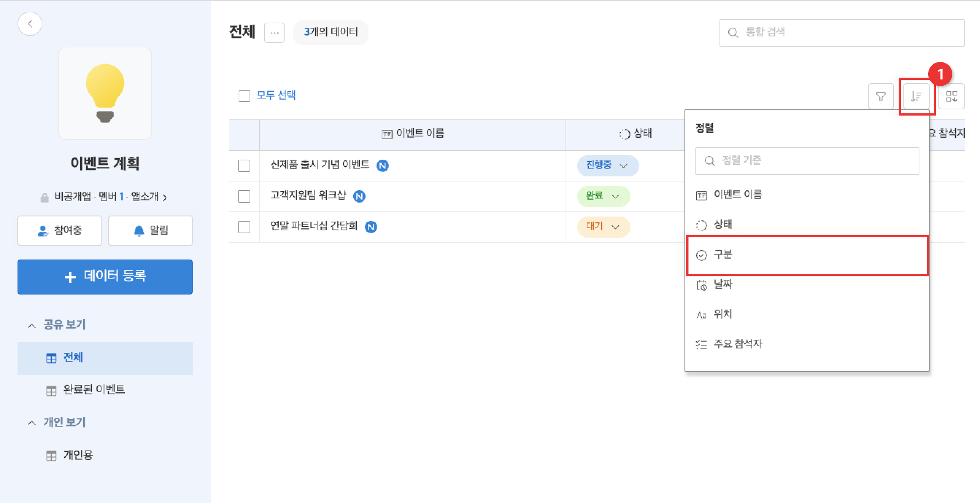This screenshot has height=503, width=980.
Task: Open the 완료 status dropdown
Action: pyautogui.click(x=603, y=196)
